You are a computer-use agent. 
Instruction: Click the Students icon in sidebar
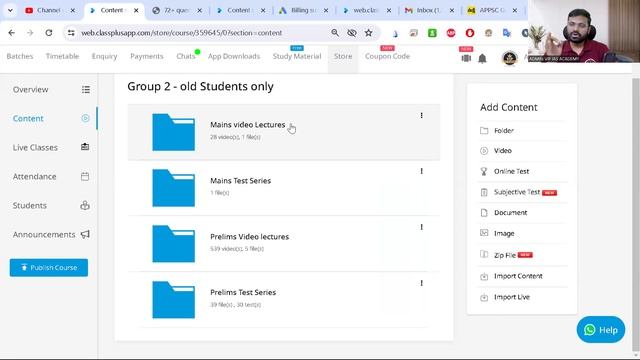85,205
